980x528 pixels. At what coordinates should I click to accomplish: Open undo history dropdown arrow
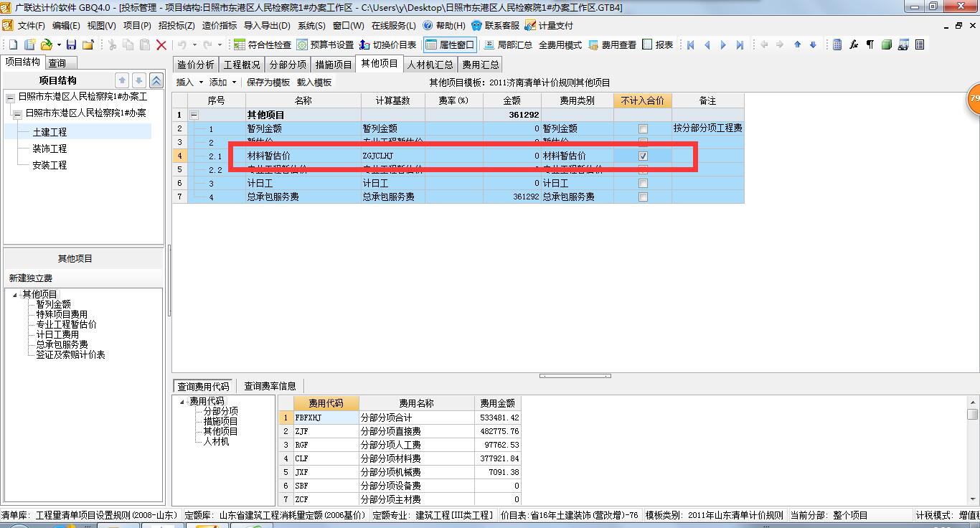pos(194,44)
